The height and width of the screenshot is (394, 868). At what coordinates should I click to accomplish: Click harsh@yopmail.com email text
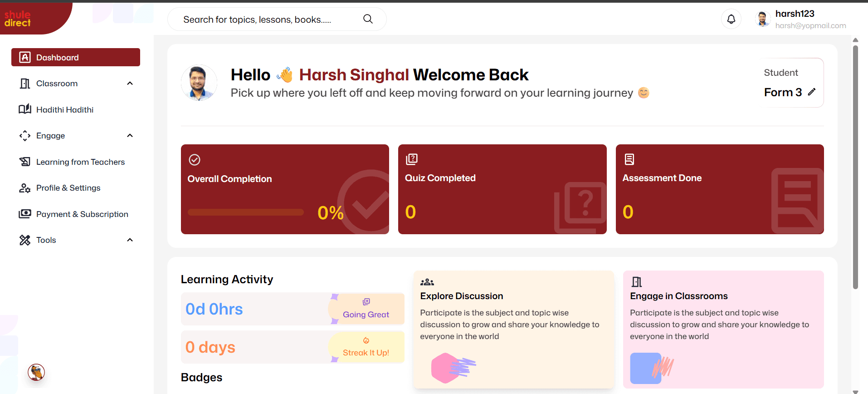810,25
